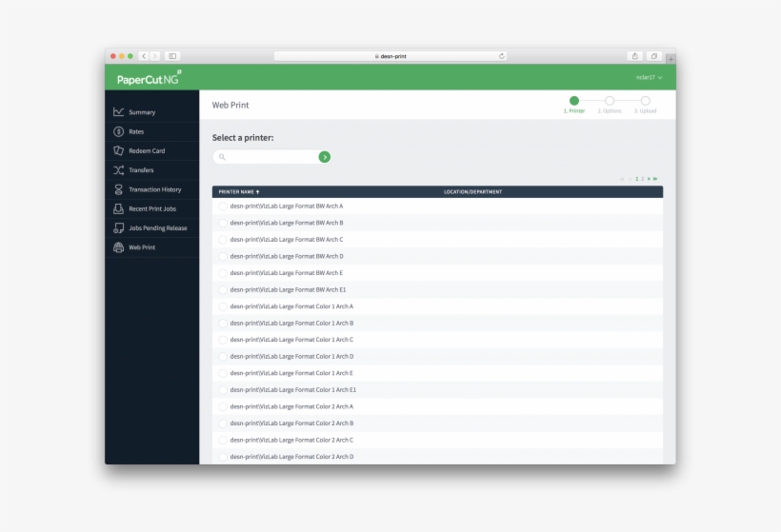Reload the page in address bar

pos(501,56)
